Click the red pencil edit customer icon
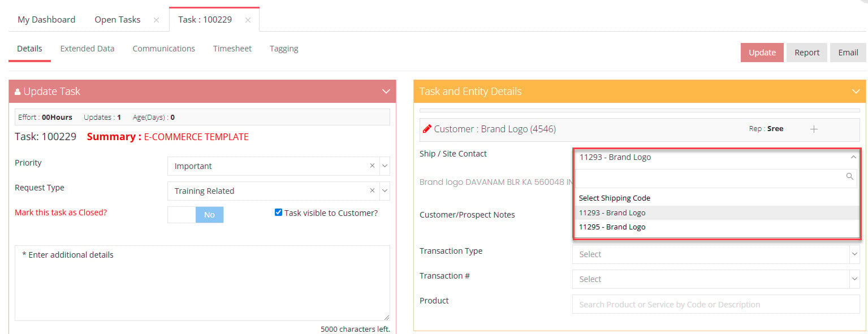This screenshot has height=334, width=868. pos(427,129)
